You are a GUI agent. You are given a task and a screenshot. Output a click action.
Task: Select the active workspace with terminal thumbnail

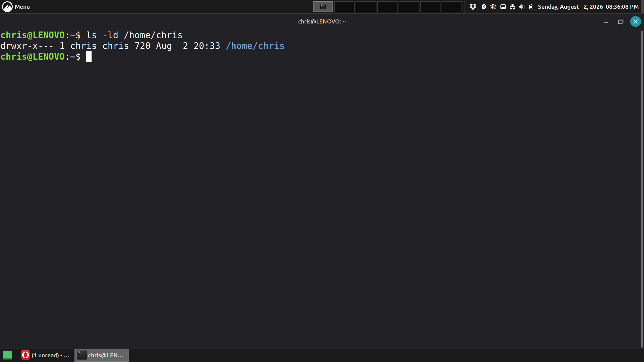(323, 7)
